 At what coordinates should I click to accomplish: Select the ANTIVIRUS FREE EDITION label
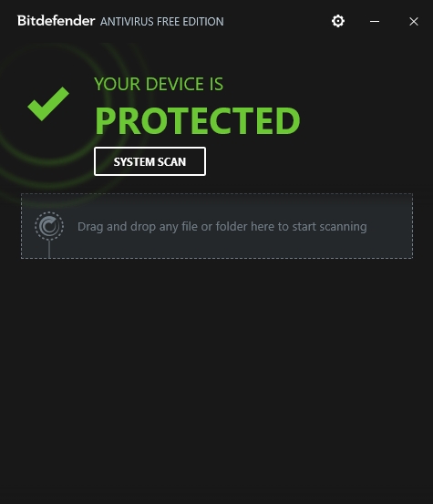(162, 22)
